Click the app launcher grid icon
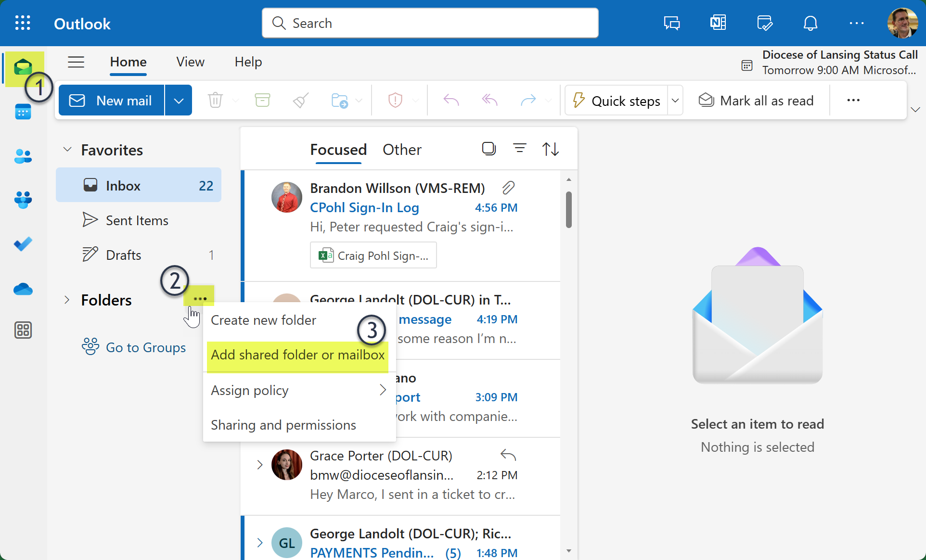Image resolution: width=926 pixels, height=560 pixels. [x=23, y=23]
